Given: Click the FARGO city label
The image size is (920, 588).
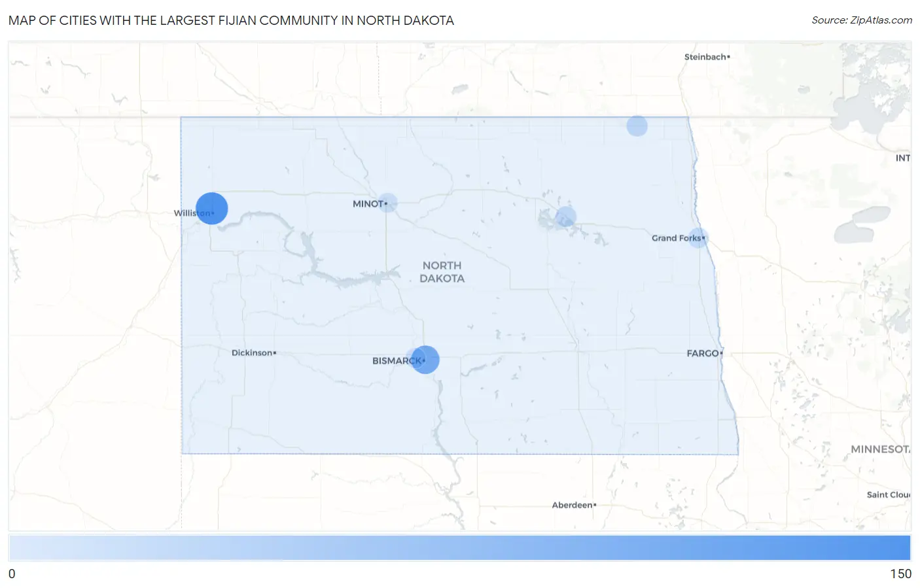Looking at the screenshot, I should click(704, 353).
